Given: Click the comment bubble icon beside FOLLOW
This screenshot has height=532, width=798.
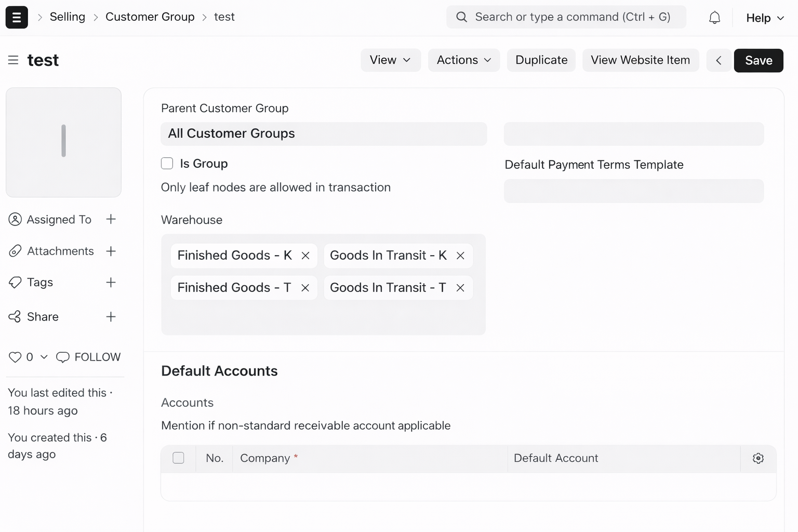Looking at the screenshot, I should coord(63,357).
